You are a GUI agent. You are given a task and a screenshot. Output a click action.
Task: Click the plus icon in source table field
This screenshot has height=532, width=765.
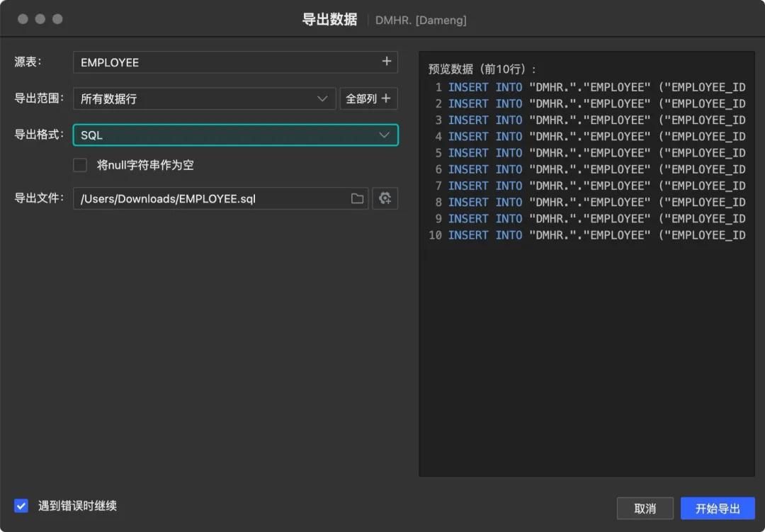(x=387, y=62)
